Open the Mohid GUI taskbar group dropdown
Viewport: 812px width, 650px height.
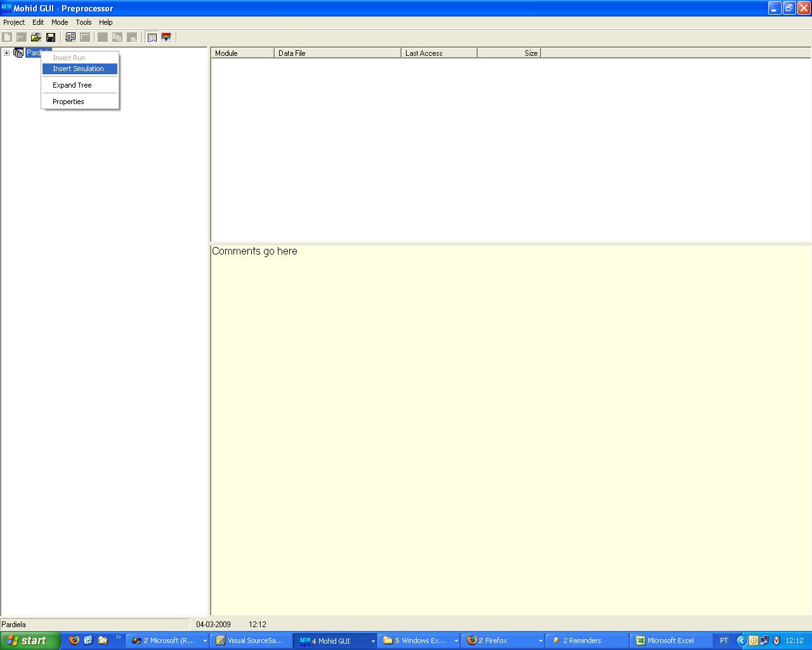tap(372, 641)
